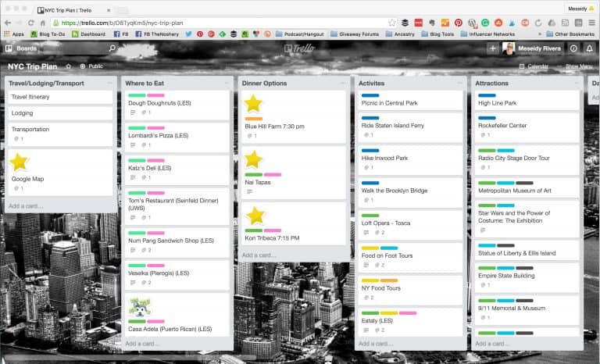Open Meseidy Rivera profile menu
This screenshot has height=364, width=600.
click(533, 48)
